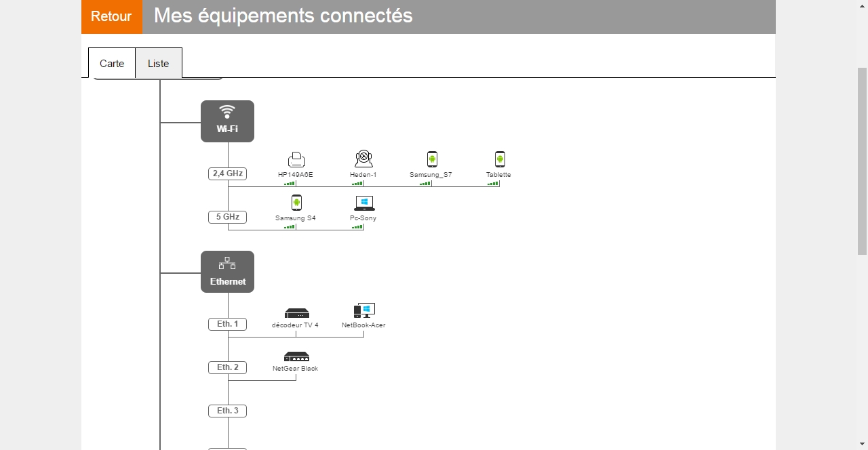Click the Heden-1 signal strength indicator
Viewport: 868px width, 450px height.
pyautogui.click(x=357, y=184)
